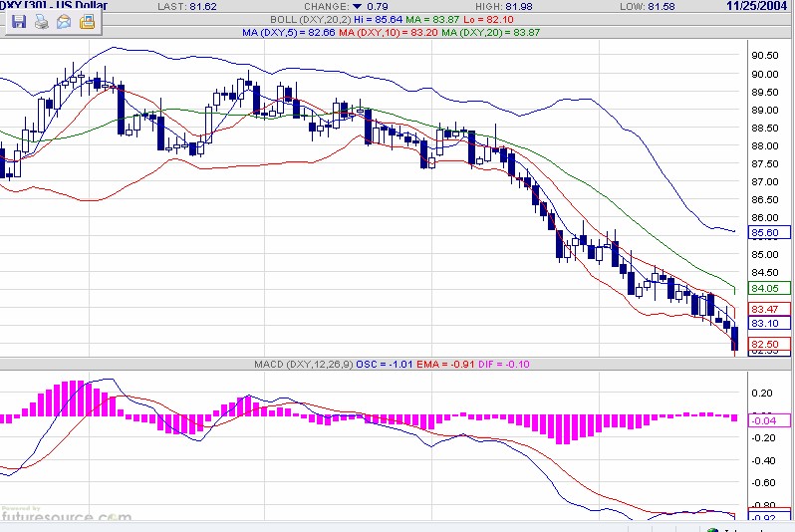
Task: Click the red 82.50 price tag
Action: [x=769, y=344]
